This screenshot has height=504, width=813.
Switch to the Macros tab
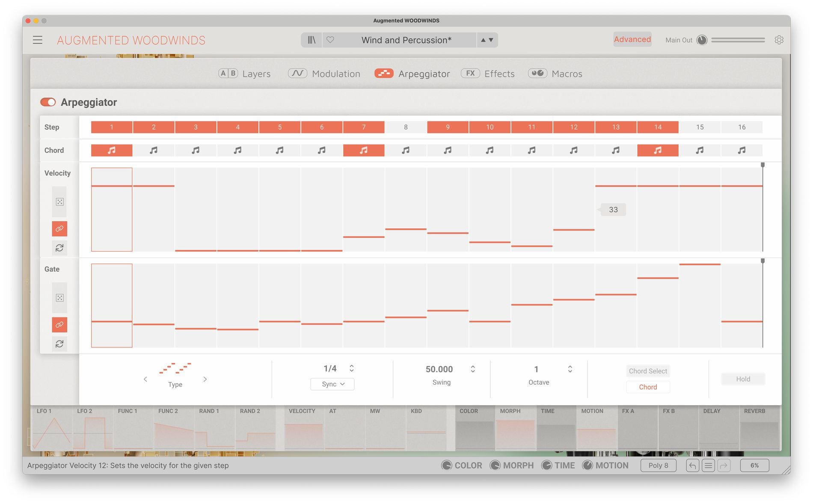pyautogui.click(x=555, y=74)
